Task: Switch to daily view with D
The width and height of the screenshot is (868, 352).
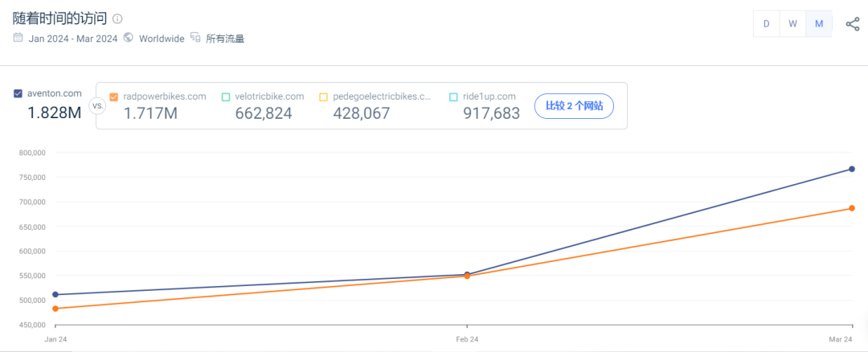Action: (x=766, y=24)
